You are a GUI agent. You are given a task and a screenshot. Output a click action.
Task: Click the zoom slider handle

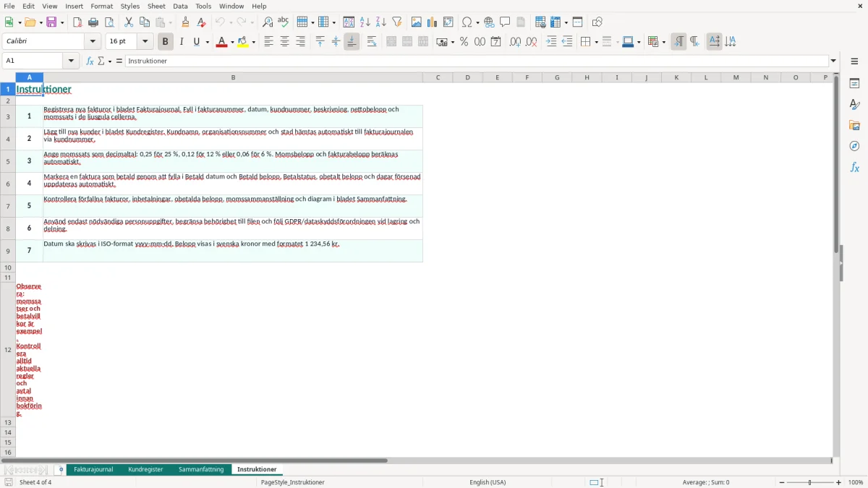(810, 482)
